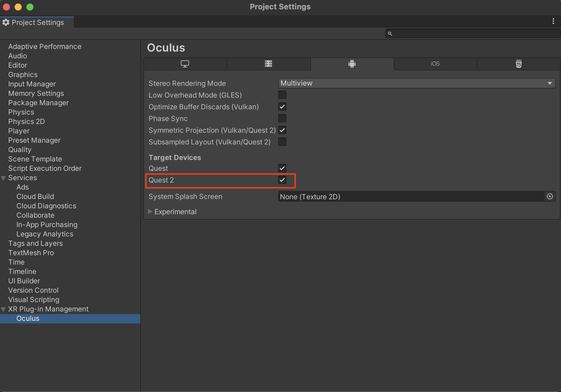561x392 pixels.
Task: Open Cloud Build under Services
Action: 35,197
